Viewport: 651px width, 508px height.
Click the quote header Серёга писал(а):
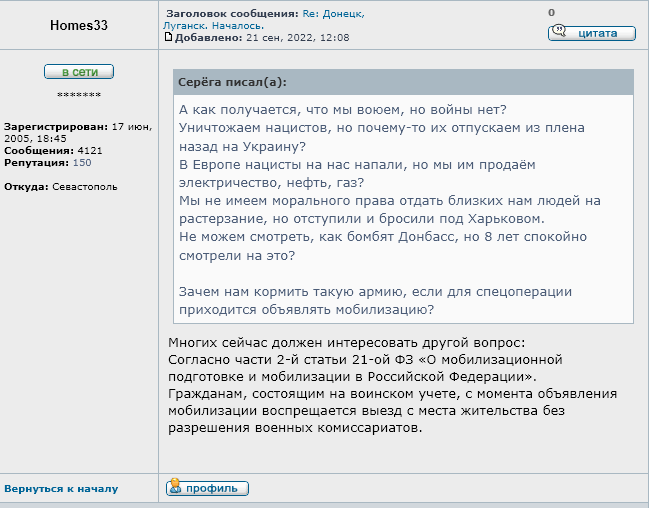coord(232,82)
